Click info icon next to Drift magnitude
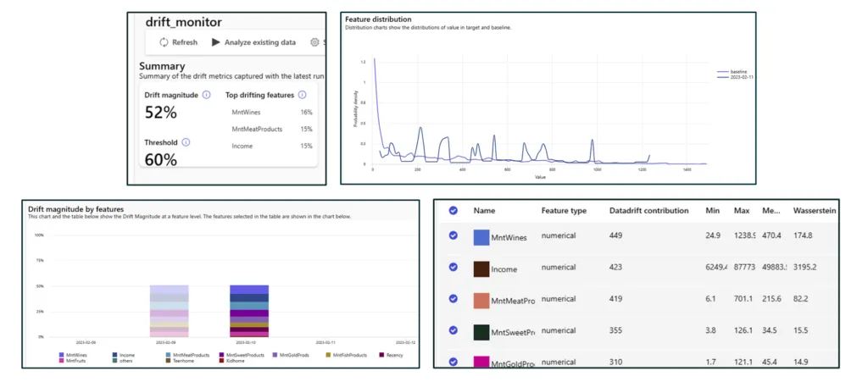This screenshot has width=868, height=382. point(207,95)
